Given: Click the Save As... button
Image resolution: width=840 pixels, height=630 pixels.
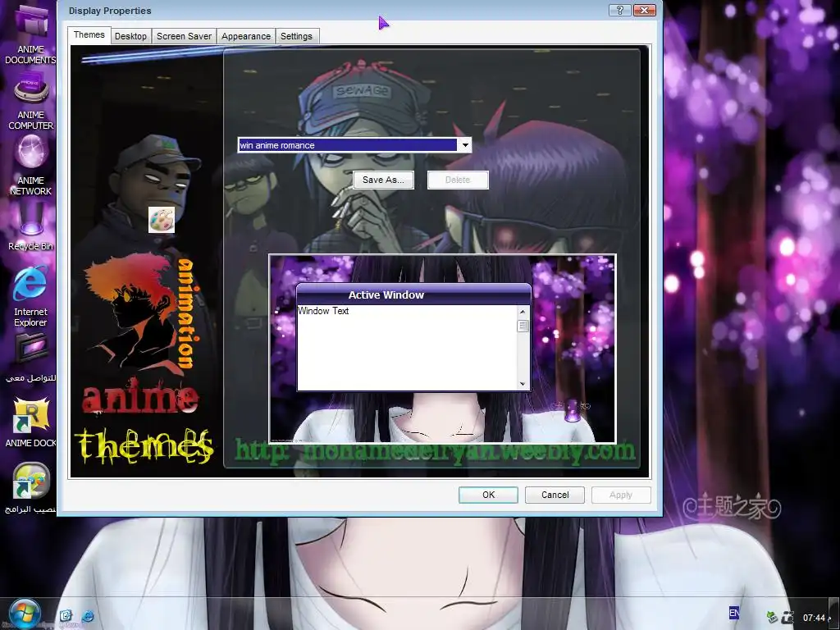Looking at the screenshot, I should tap(383, 180).
